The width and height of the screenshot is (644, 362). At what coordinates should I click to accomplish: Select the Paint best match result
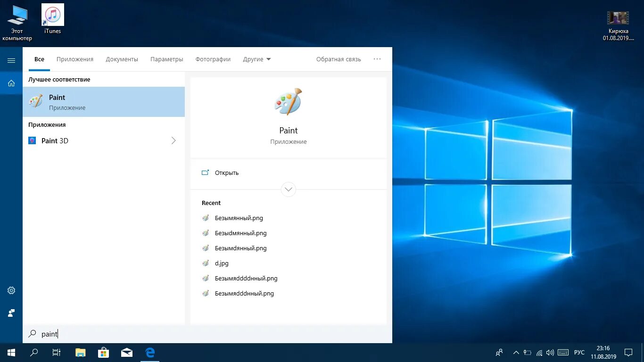click(x=104, y=102)
